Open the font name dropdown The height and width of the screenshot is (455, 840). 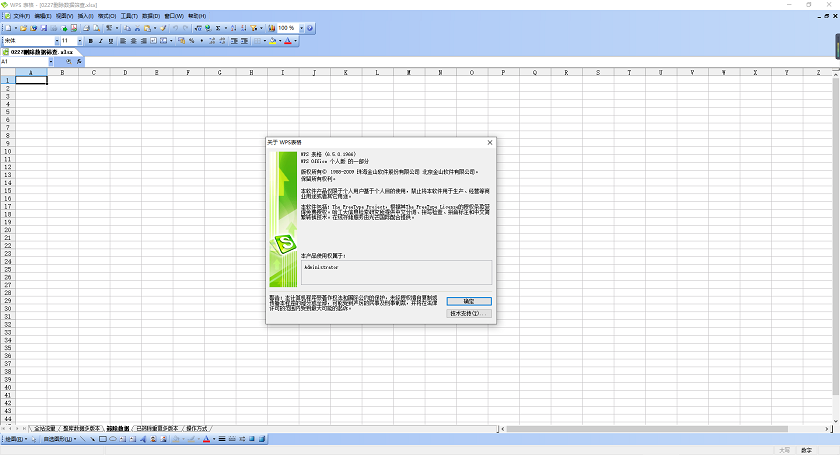pyautogui.click(x=57, y=41)
